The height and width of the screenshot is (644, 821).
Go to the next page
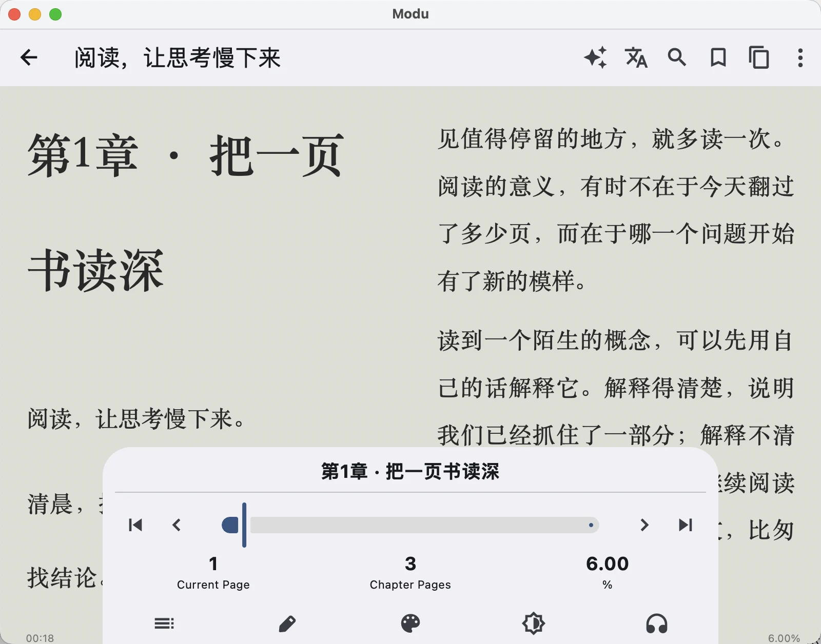click(x=644, y=525)
